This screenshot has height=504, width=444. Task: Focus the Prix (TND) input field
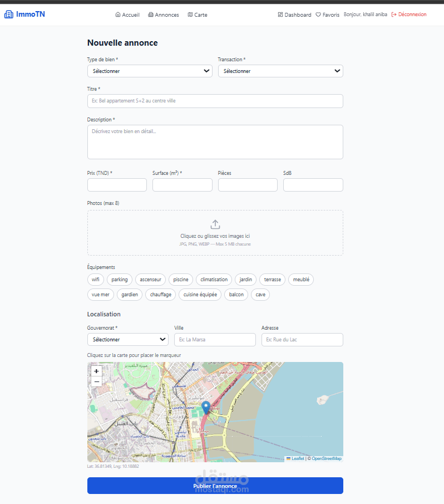[117, 185]
